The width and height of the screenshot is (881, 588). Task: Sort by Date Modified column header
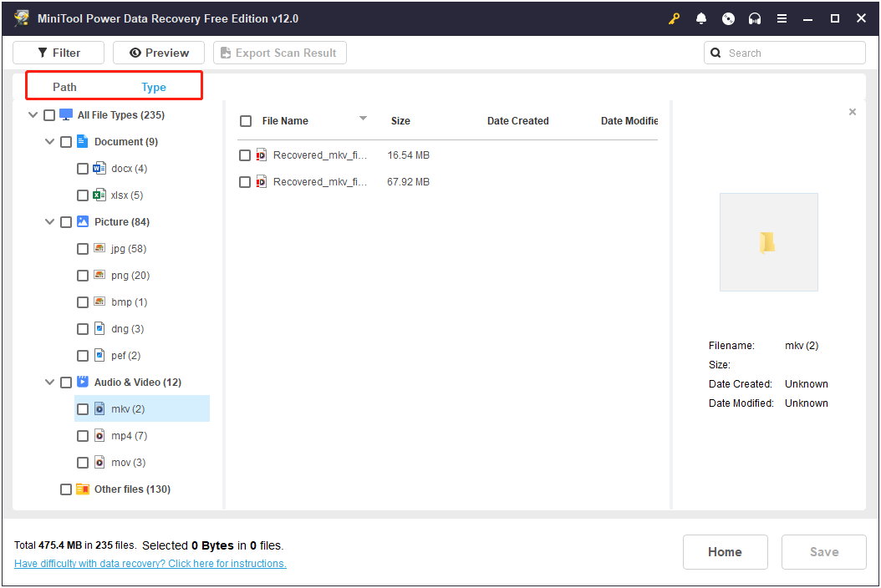pos(629,121)
